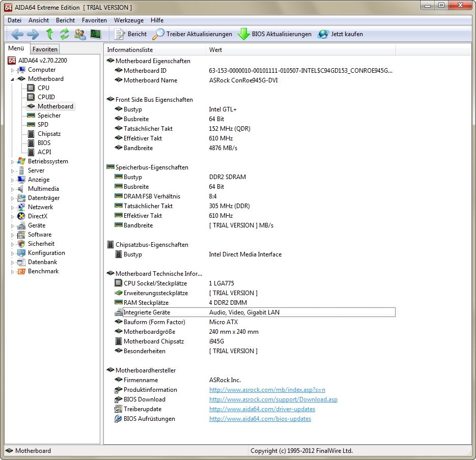Collapse the Motherboard tree node
This screenshot has width=476, height=460.
point(13,79)
